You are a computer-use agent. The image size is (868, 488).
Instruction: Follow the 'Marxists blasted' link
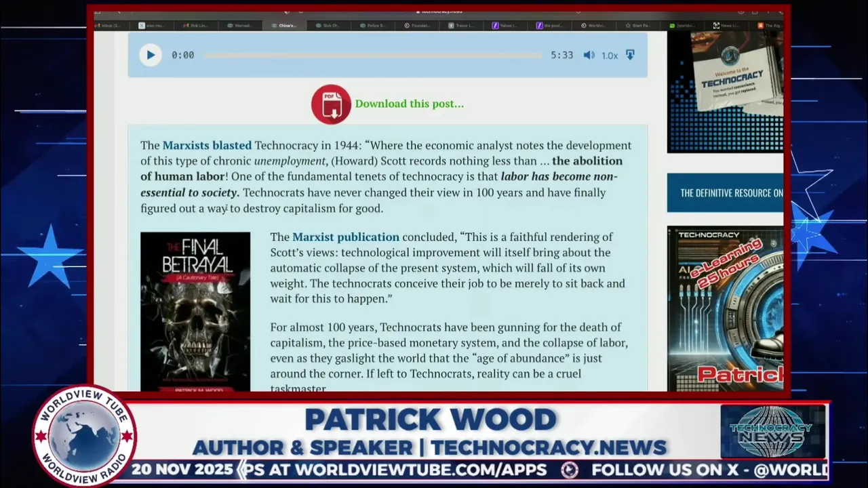[207, 145]
